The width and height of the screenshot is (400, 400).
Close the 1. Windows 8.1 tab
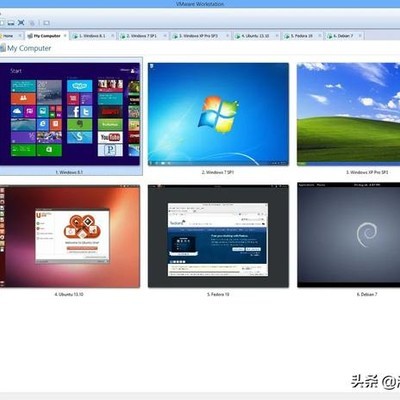click(x=112, y=36)
